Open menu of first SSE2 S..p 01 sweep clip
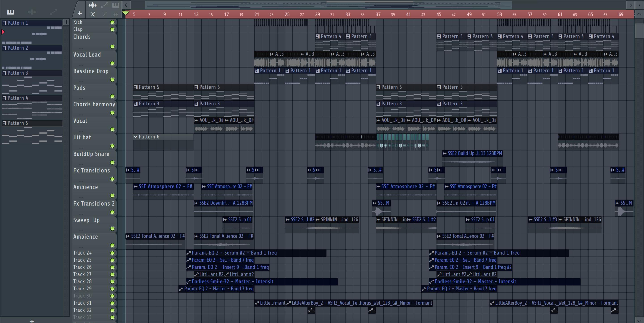 pos(225,220)
